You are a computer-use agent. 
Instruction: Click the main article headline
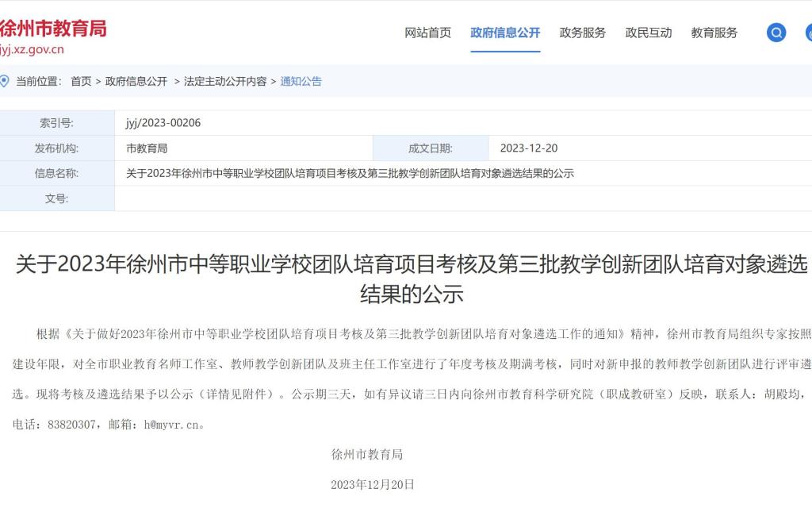[x=412, y=279]
